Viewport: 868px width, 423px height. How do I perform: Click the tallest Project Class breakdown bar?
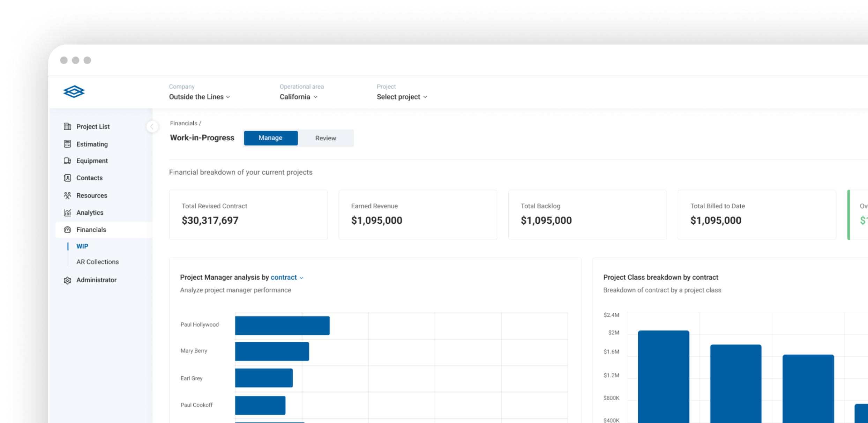(664, 377)
